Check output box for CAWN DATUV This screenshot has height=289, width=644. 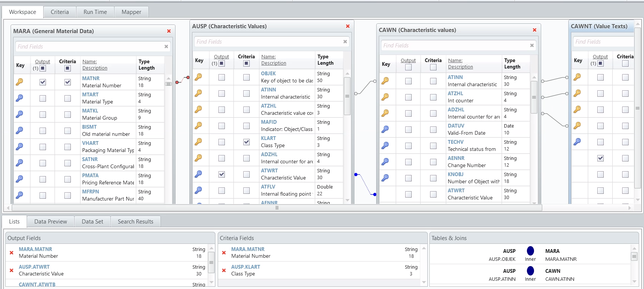click(408, 129)
